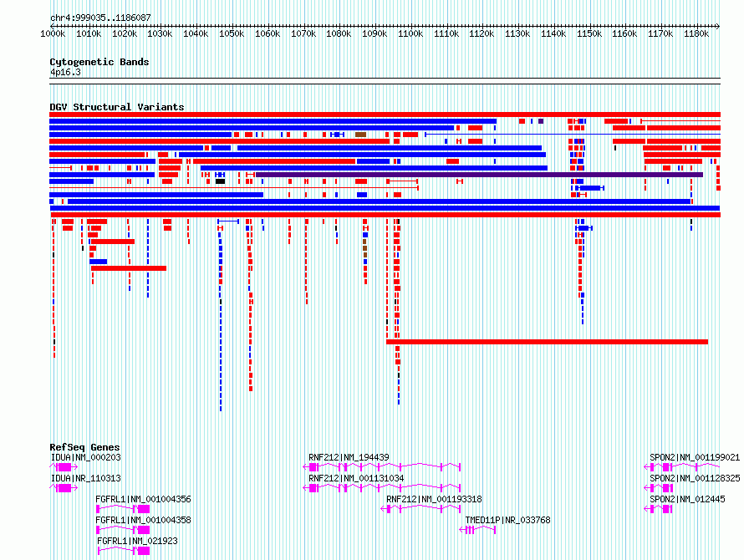Open the IDUA|NR_110313 gene label
The height and width of the screenshot is (560, 744).
(86, 478)
